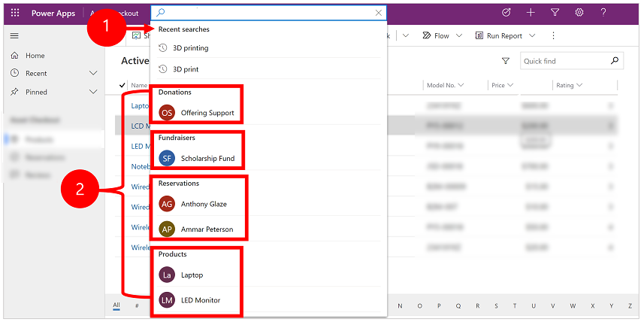Viewport: 644px width, 322px height.
Task: Toggle the select-all checkmark column header
Action: pyautogui.click(x=122, y=85)
